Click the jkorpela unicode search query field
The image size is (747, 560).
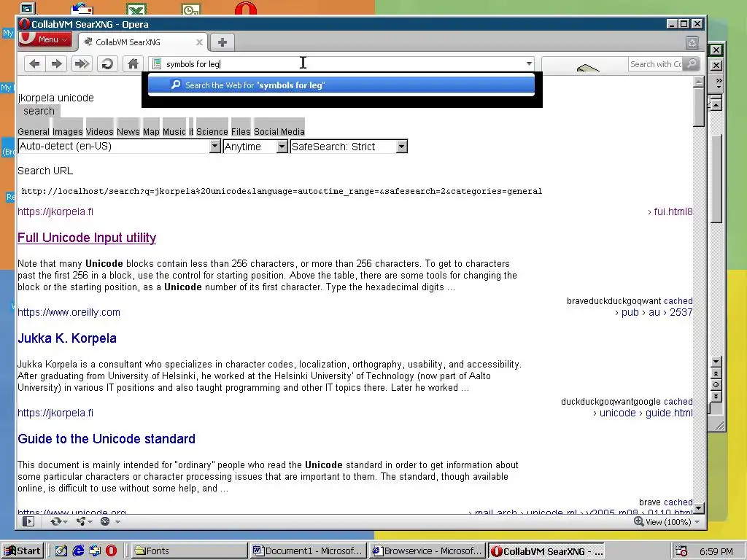(x=55, y=98)
